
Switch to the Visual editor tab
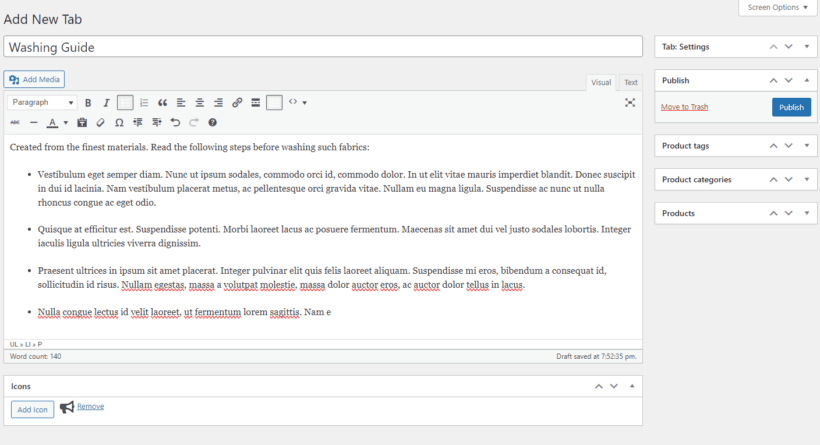click(601, 83)
